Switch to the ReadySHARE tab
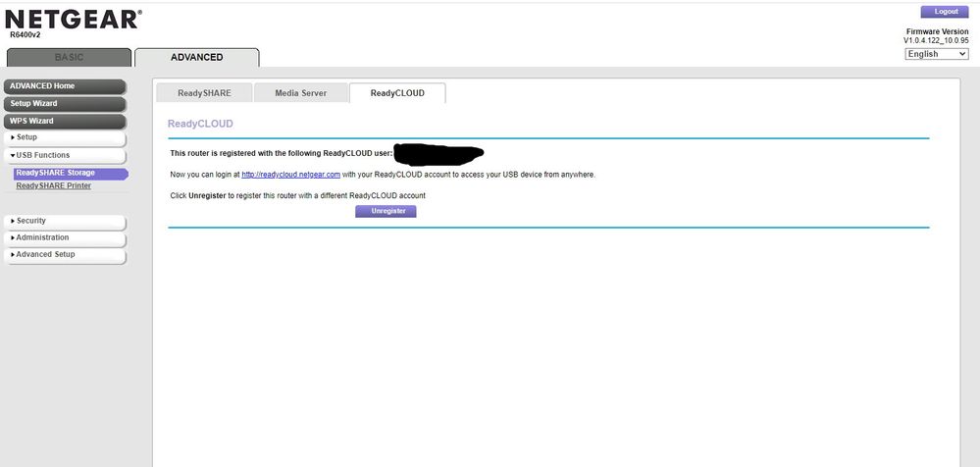The image size is (980, 467). pos(204,93)
